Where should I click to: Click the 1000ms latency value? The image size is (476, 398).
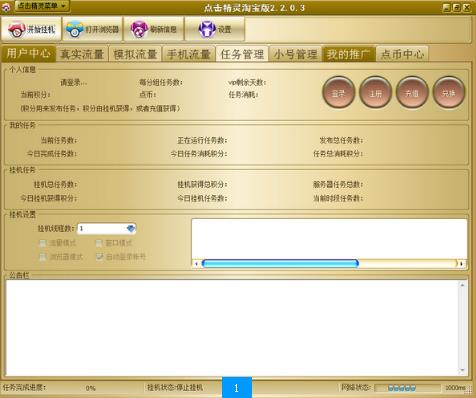point(455,388)
